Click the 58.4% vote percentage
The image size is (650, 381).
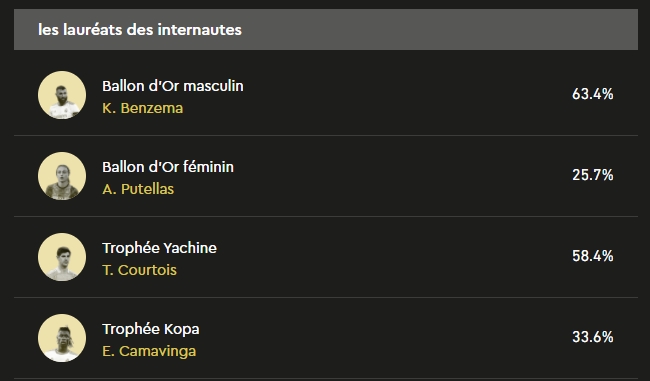[592, 256]
